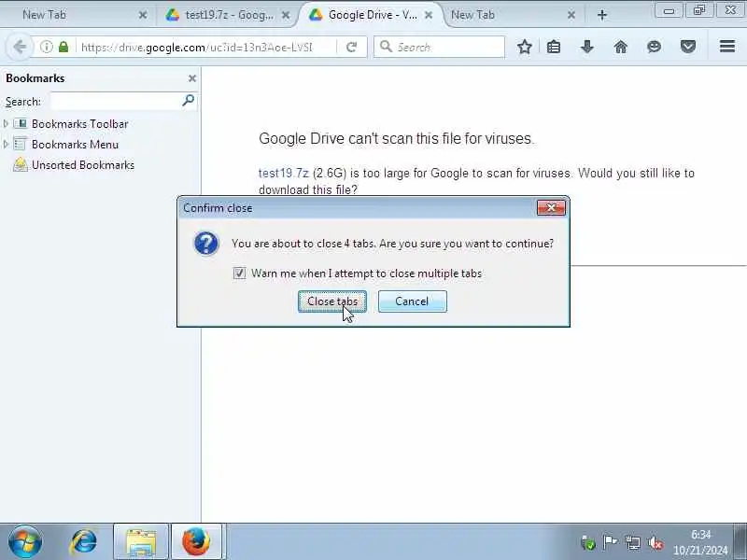Click the green shield tray icon
747x560 pixels.
[588, 542]
